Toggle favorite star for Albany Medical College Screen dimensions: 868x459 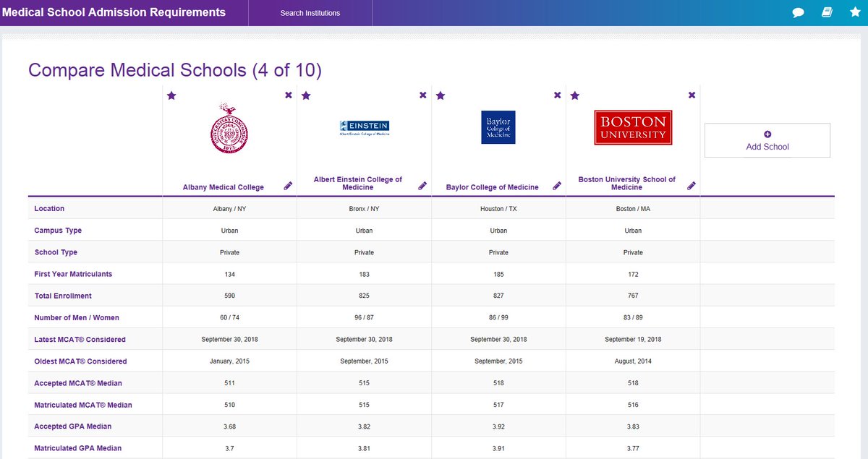coord(171,95)
